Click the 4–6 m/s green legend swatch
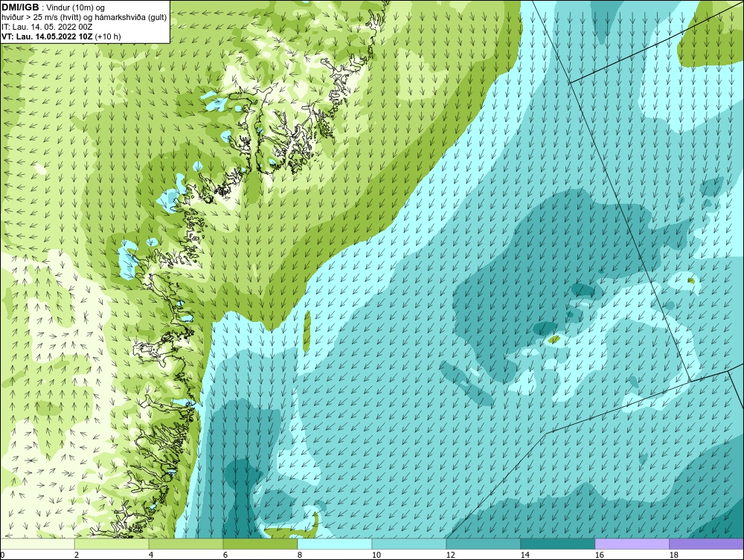744x560 pixels. pos(186,544)
